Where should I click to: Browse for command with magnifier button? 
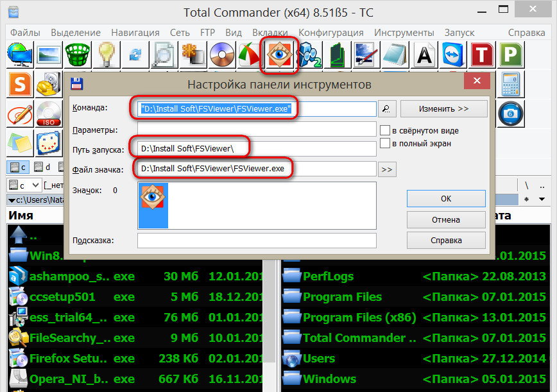[387, 108]
